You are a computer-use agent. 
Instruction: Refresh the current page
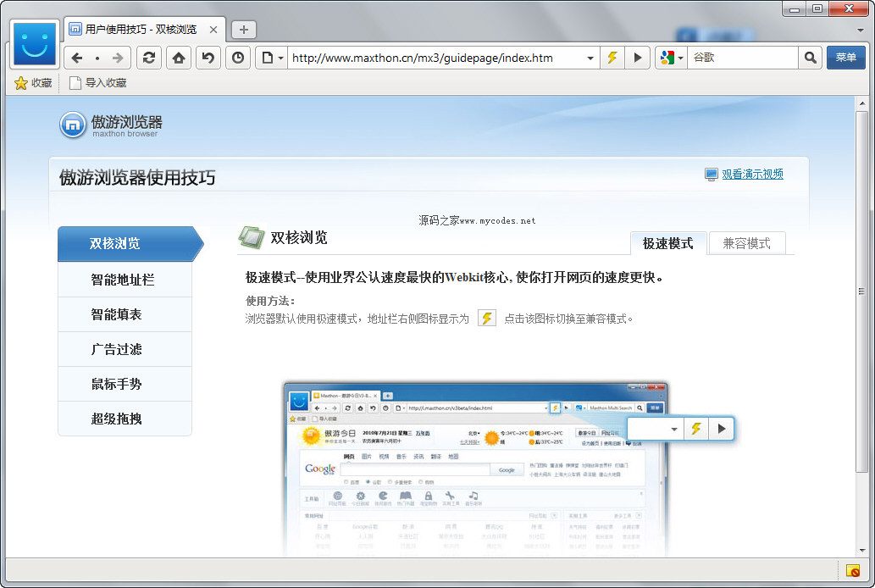coord(149,58)
